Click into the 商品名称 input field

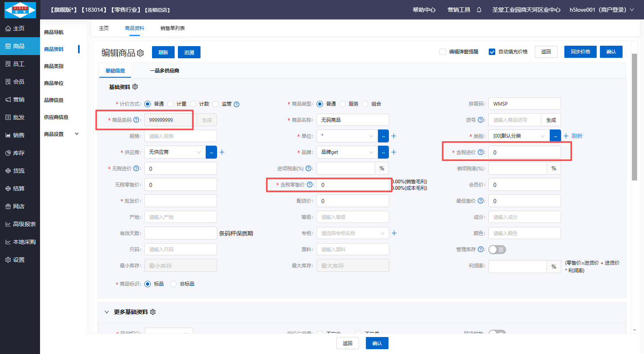pyautogui.click(x=353, y=120)
